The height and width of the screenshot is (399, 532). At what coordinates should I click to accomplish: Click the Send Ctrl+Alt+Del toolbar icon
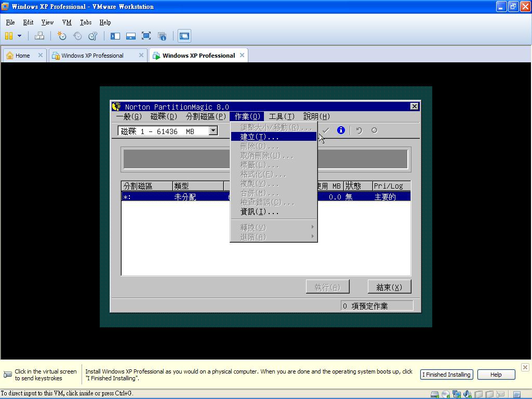coord(39,36)
